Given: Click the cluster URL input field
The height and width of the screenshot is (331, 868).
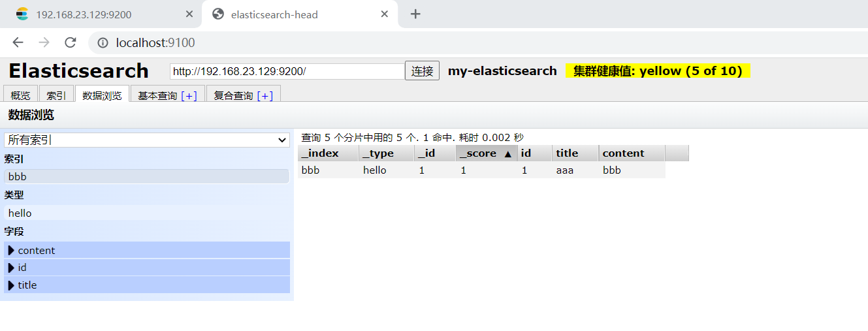Looking at the screenshot, I should (x=287, y=71).
